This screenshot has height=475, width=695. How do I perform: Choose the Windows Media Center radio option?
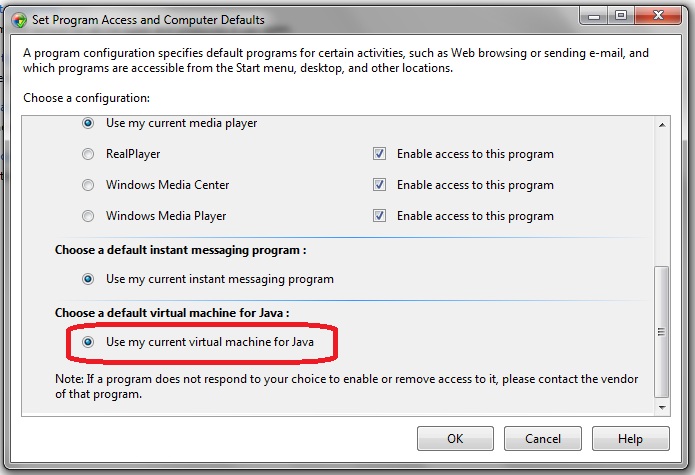[x=88, y=185]
